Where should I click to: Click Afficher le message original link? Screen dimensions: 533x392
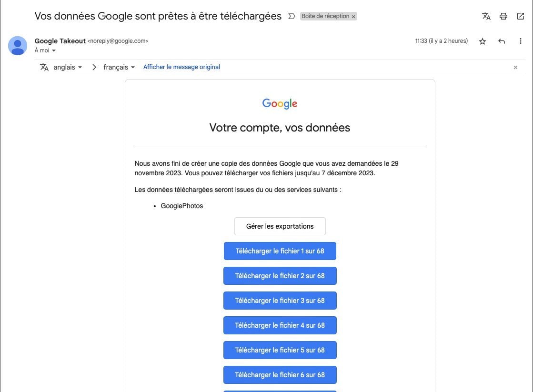181,67
